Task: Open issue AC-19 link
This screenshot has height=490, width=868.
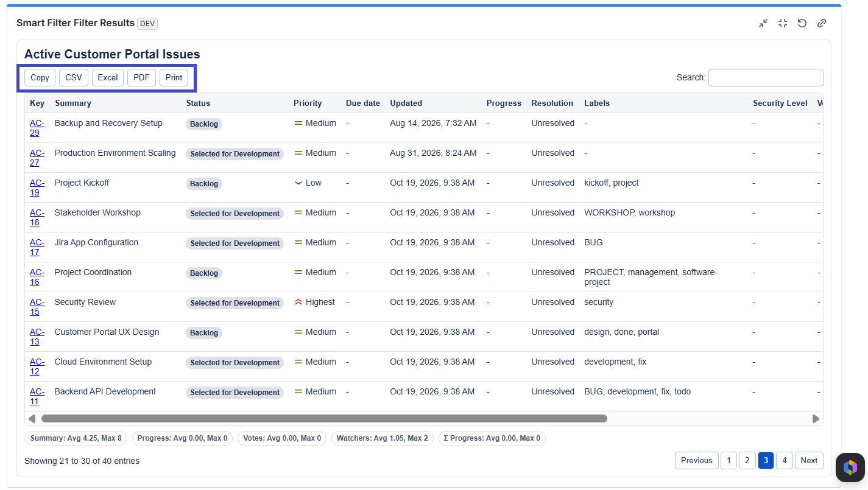Action: (37, 187)
